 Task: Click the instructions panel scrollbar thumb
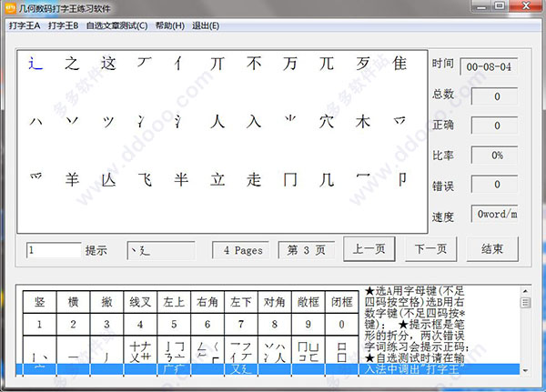[x=525, y=303]
